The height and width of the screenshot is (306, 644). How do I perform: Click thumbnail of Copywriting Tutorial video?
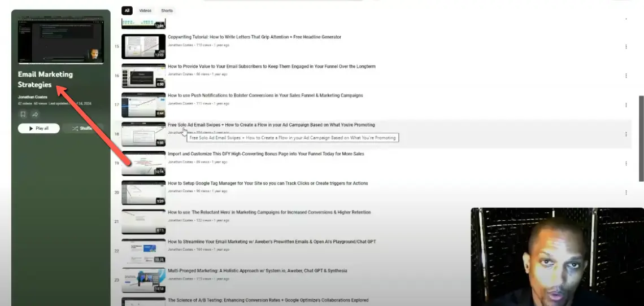(x=143, y=46)
